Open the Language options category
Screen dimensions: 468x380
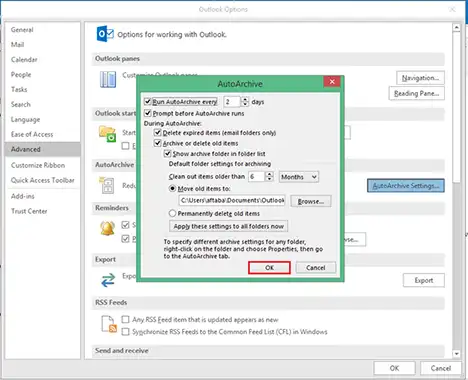point(25,119)
